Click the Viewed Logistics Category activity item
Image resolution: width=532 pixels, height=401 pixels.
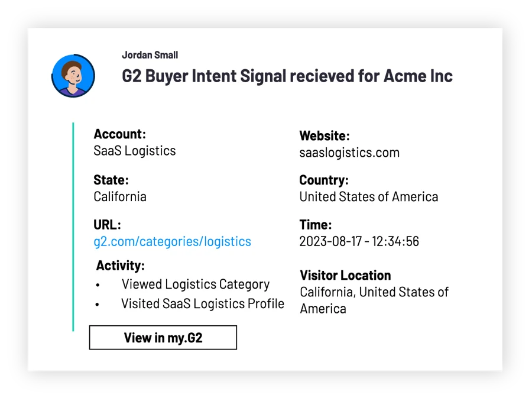pyautogui.click(x=196, y=284)
